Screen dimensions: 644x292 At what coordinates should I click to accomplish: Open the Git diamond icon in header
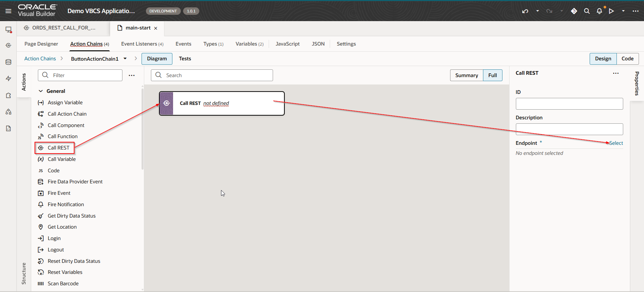[x=574, y=11]
